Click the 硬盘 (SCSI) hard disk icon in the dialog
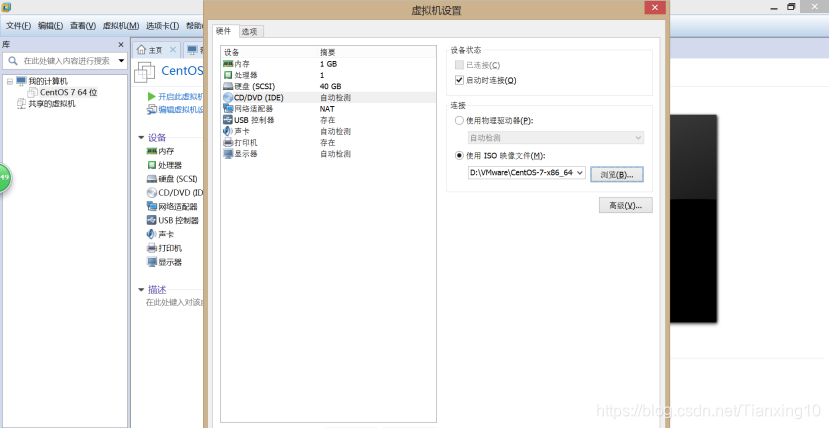Viewport: 830px width, 429px height. [x=228, y=86]
